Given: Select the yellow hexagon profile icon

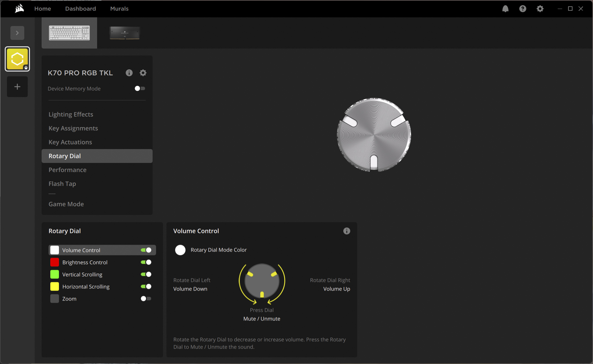Looking at the screenshot, I should click(x=17, y=59).
